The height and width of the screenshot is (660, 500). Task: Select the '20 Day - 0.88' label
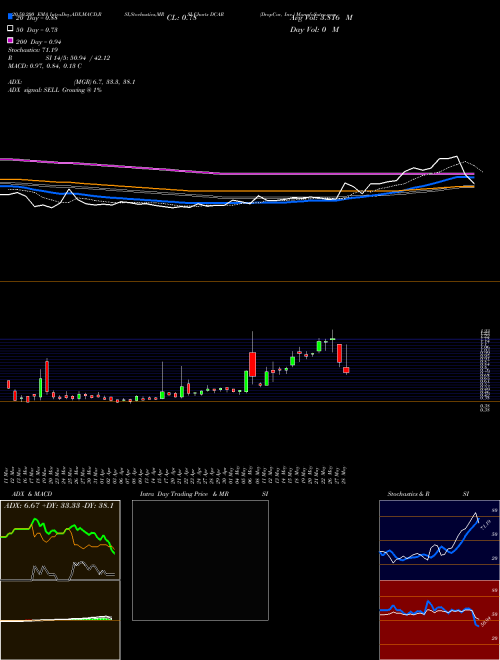(x=37, y=18)
